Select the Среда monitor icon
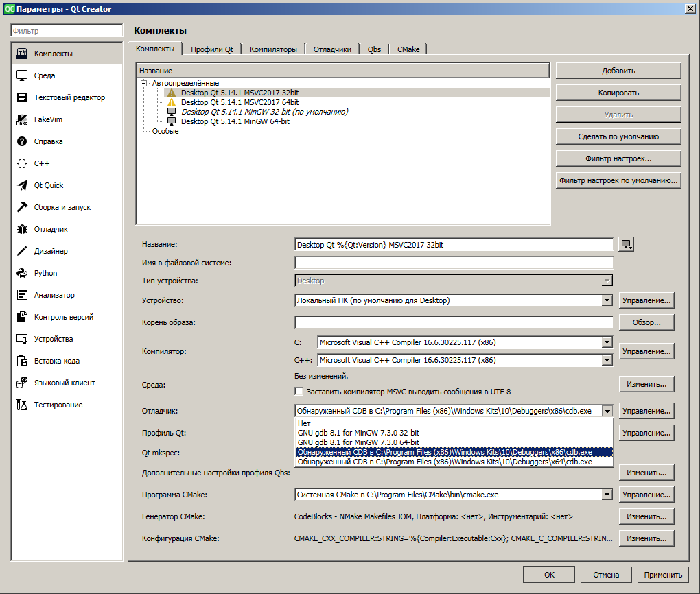Viewport: 700px width, 594px height. [x=22, y=75]
